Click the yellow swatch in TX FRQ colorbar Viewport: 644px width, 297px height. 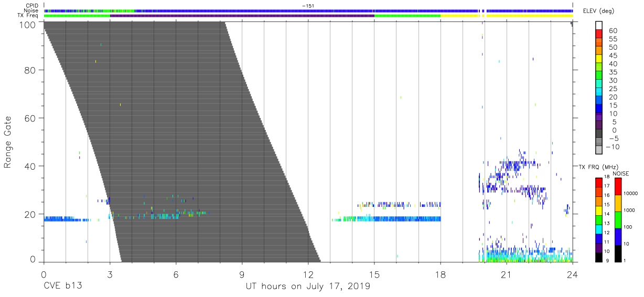click(x=598, y=210)
